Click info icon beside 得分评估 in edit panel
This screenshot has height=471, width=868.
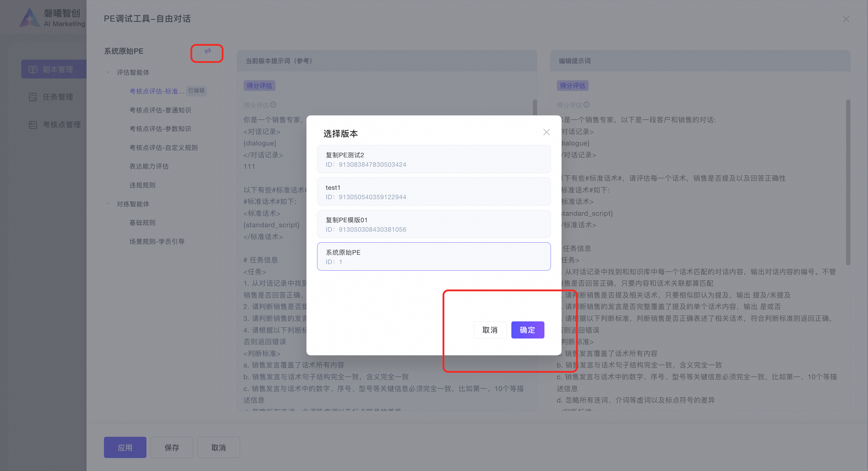click(x=586, y=105)
